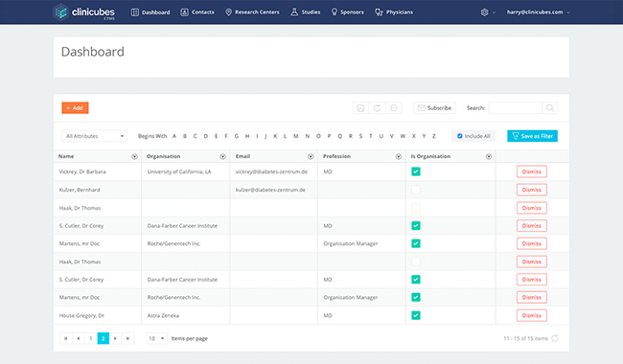Open the Physicians nav item
Viewport: 623px width, 364px height.
click(x=394, y=12)
